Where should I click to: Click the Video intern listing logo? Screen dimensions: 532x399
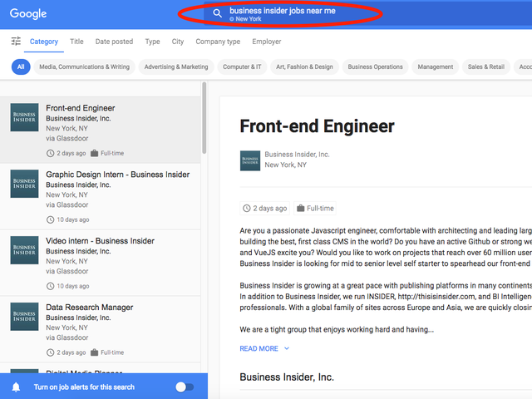coord(24,250)
